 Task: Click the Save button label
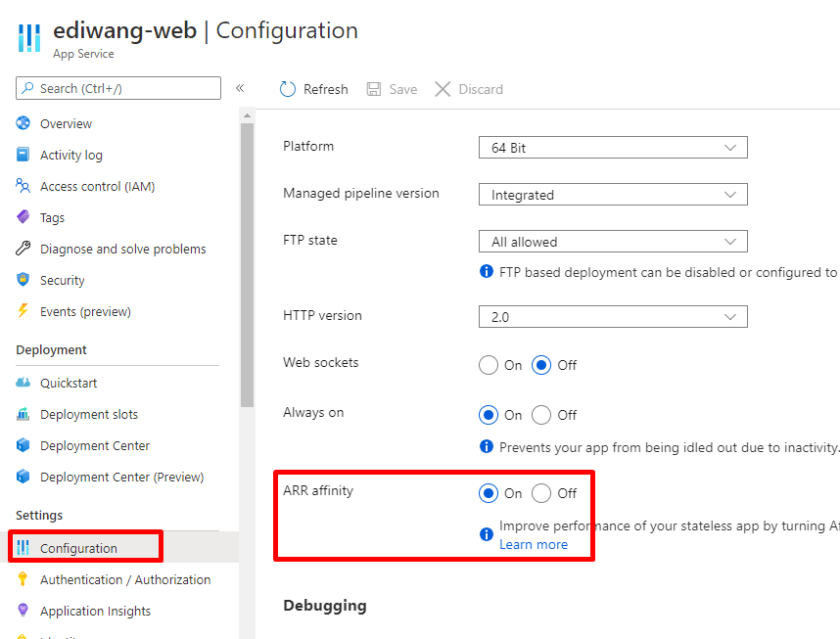click(x=402, y=89)
